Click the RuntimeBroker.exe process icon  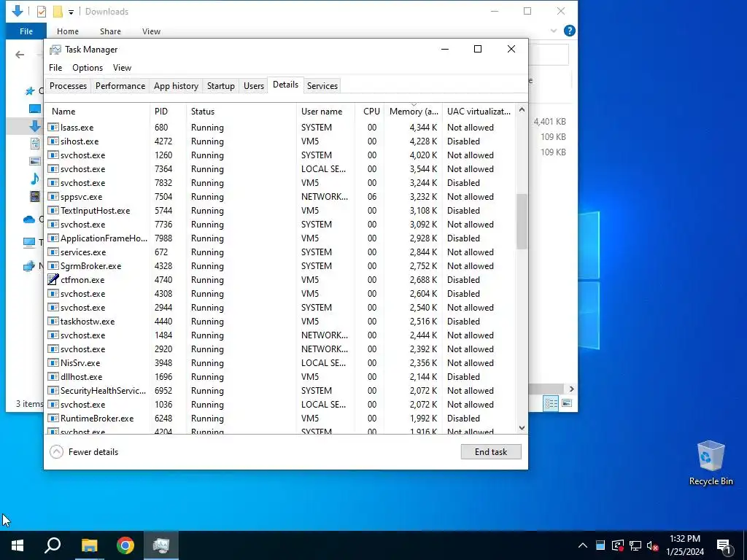[x=53, y=418]
